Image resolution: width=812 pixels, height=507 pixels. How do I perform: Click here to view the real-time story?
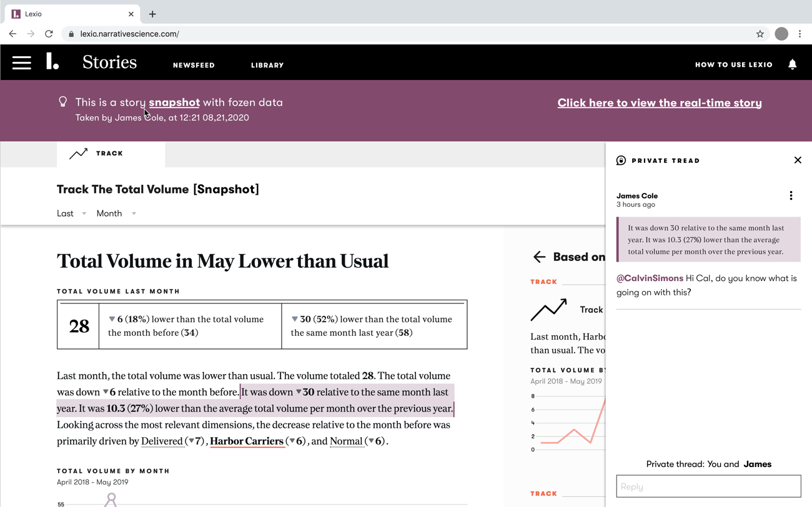(x=660, y=103)
